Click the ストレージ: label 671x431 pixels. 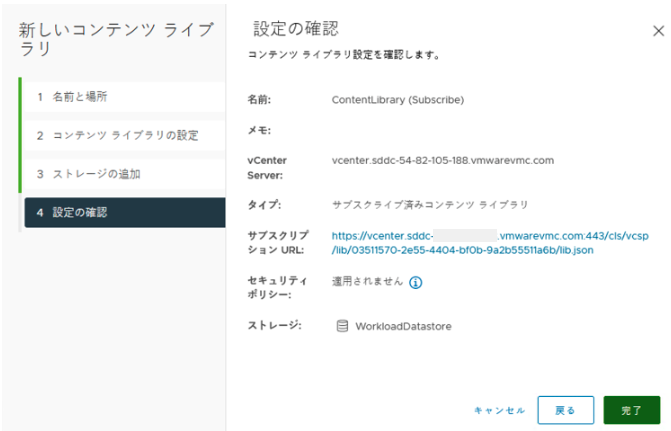coord(274,325)
